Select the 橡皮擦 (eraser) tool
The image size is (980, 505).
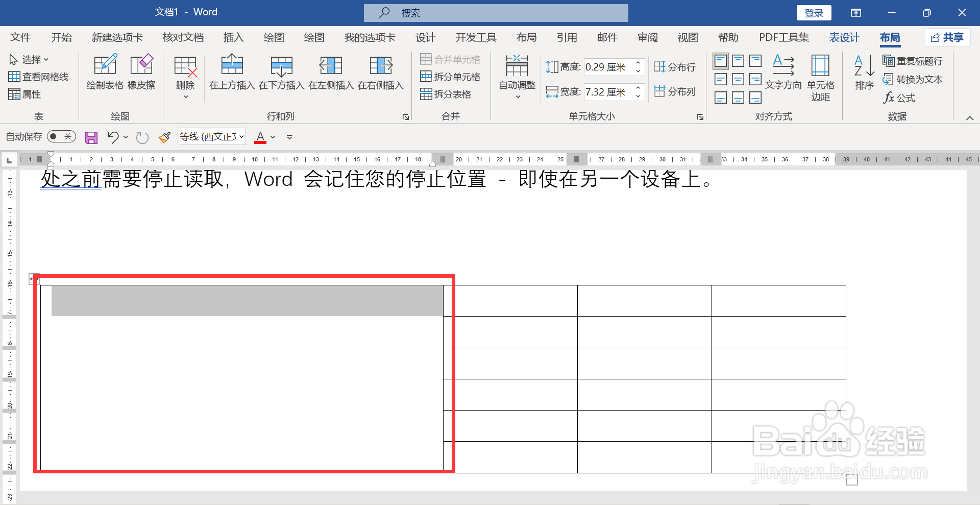[142, 73]
